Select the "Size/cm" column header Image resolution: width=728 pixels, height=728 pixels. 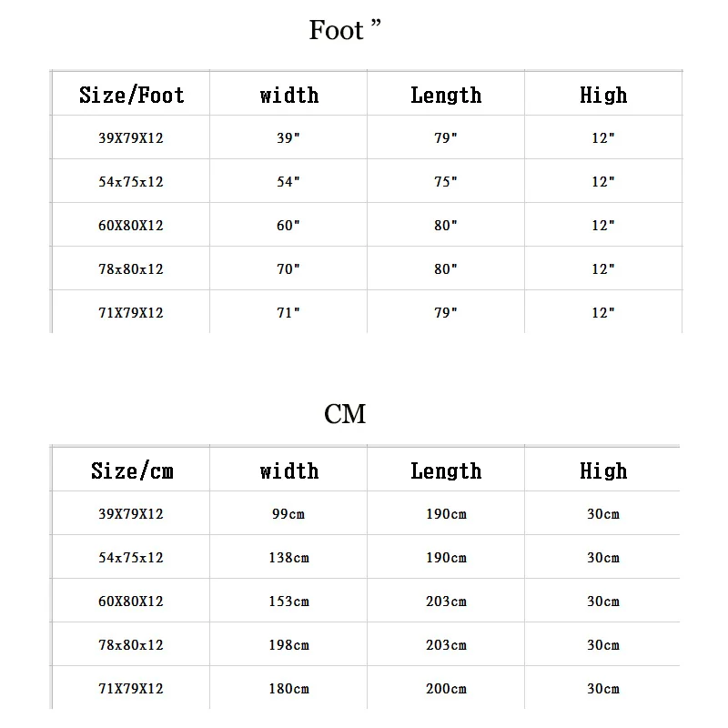[131, 471]
